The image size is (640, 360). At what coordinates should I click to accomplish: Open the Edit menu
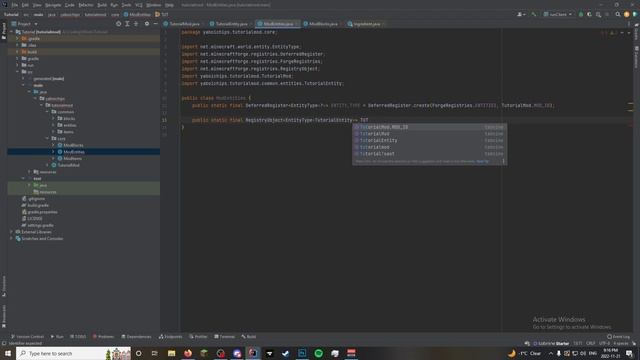pos(25,5)
